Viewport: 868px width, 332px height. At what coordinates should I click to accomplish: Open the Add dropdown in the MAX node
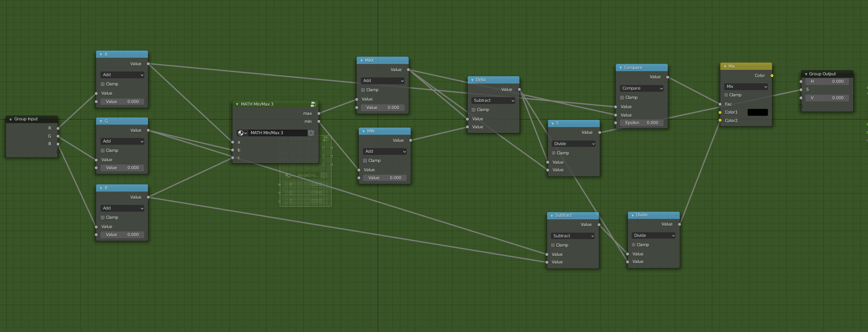tap(383, 81)
